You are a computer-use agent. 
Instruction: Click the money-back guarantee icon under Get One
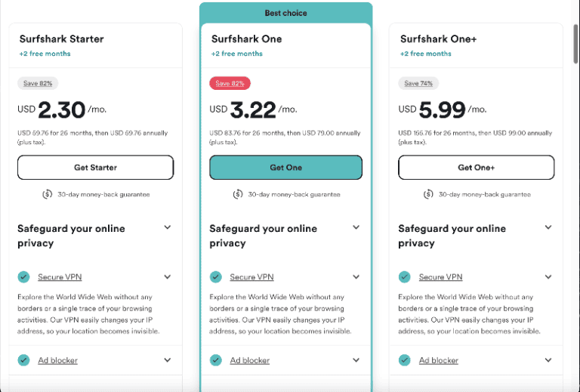pyautogui.click(x=239, y=194)
